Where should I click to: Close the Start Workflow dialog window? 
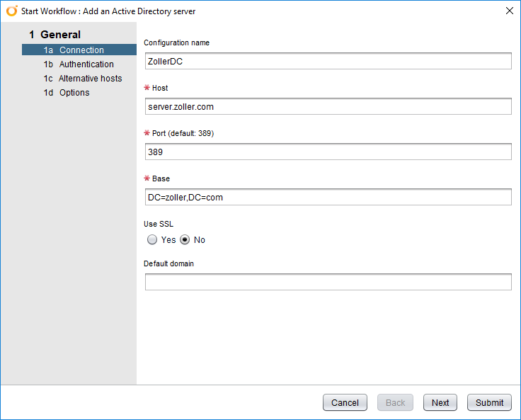tap(509, 11)
